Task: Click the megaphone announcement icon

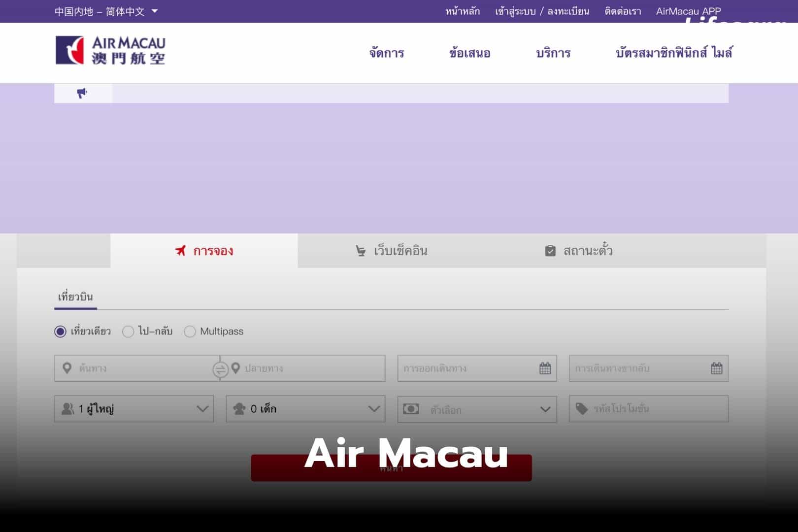Action: pyautogui.click(x=82, y=93)
